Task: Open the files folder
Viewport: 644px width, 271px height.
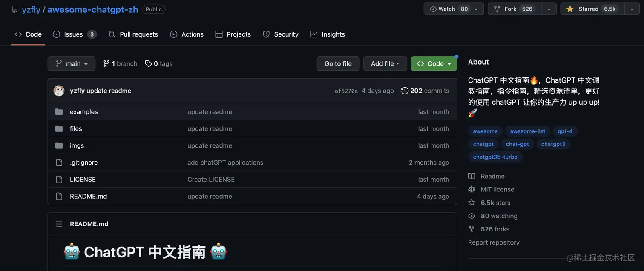Action: (76, 128)
